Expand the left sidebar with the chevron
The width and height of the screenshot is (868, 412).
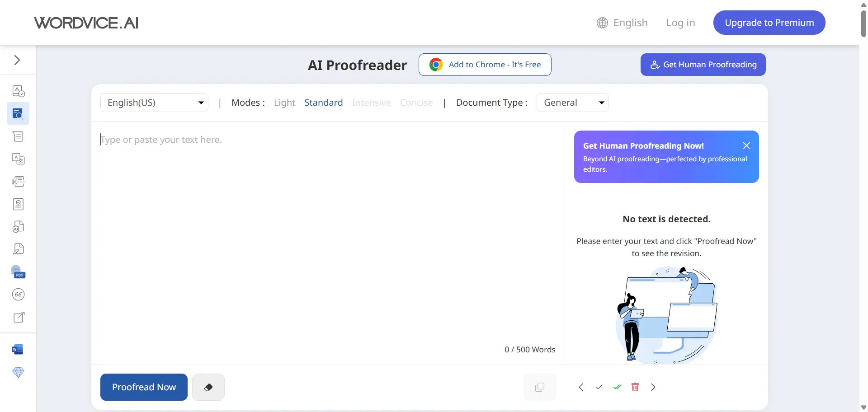click(17, 60)
